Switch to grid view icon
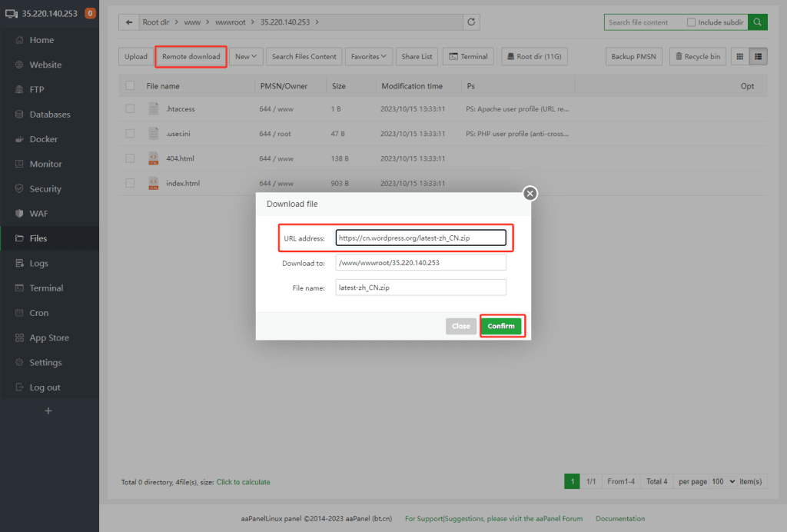The height and width of the screenshot is (532, 787). [739, 56]
